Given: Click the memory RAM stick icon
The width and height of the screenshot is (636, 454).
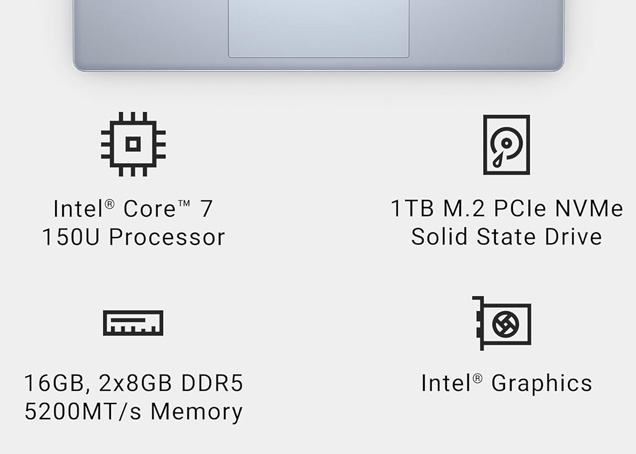Looking at the screenshot, I should tap(133, 322).
